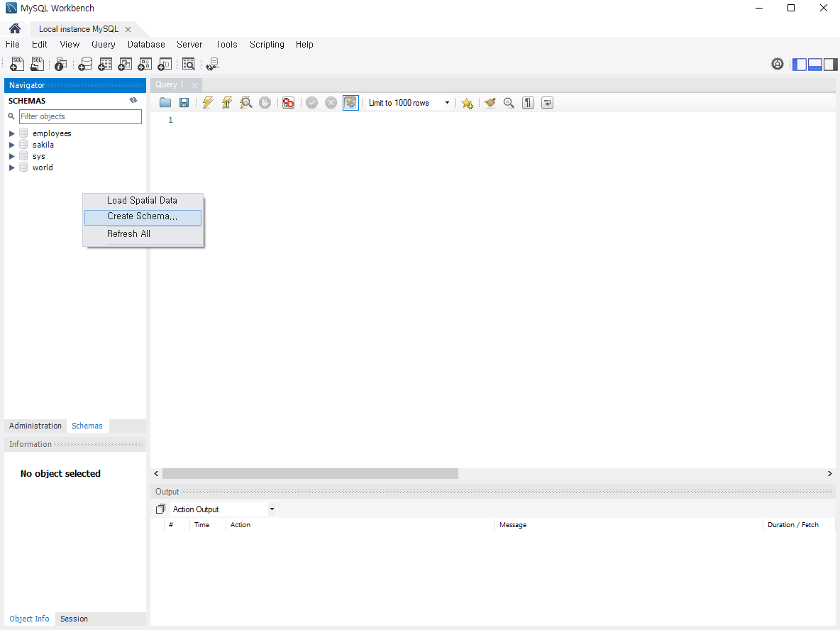Click the horizontal scrollbar thumb in editor

tap(310, 474)
